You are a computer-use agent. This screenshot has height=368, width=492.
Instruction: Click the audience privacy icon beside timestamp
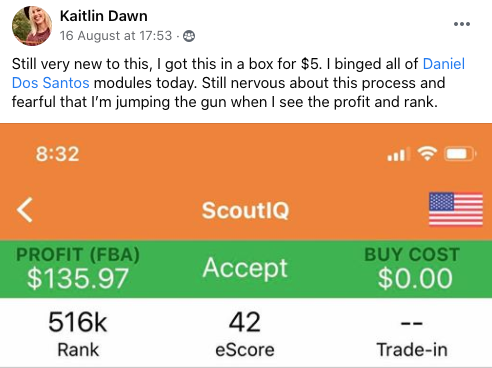coord(189,36)
